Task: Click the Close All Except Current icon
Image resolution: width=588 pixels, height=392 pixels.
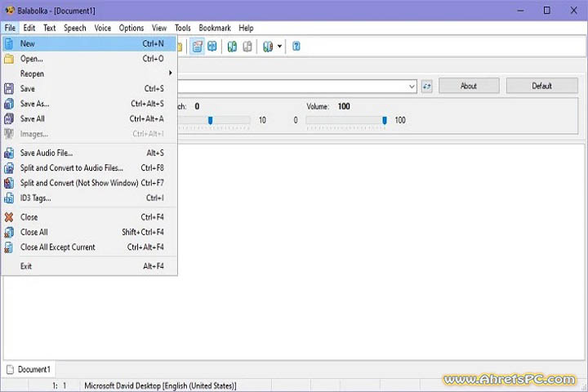Action: pos(9,247)
